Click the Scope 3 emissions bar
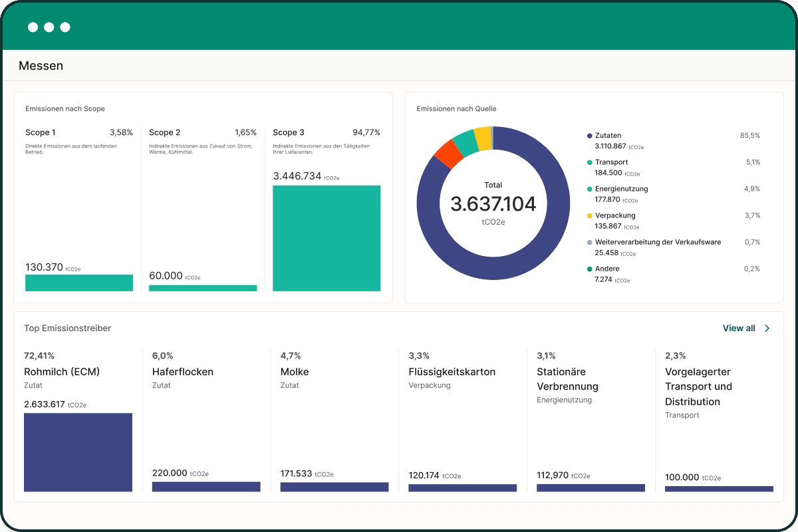Image resolution: width=798 pixels, height=532 pixels. pos(327,238)
